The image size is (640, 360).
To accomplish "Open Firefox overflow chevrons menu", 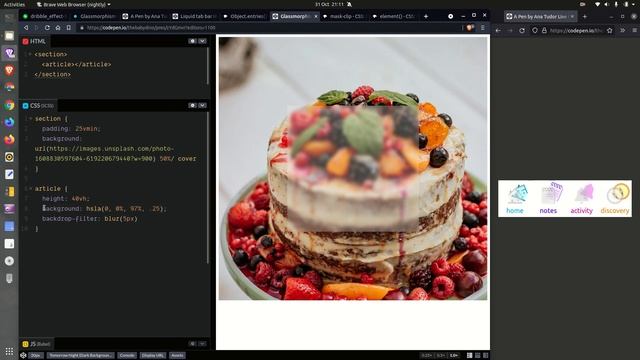I will click(623, 30).
